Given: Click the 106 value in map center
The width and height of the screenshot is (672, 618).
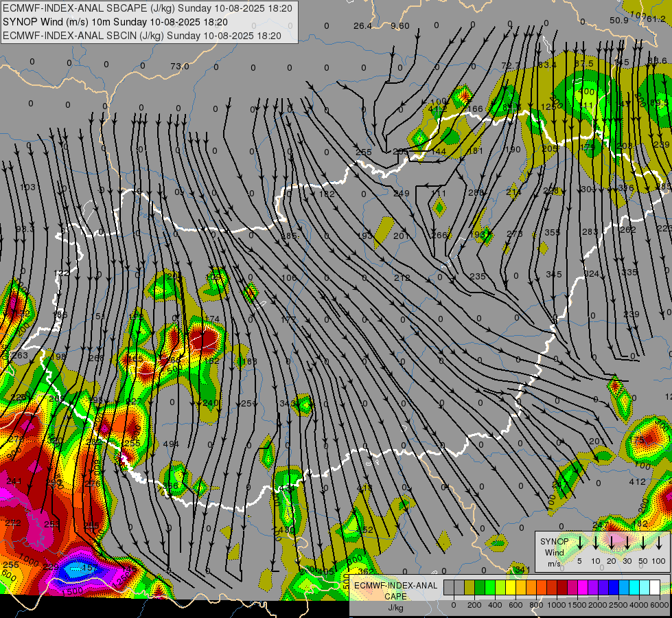Looking at the screenshot, I should [289, 278].
